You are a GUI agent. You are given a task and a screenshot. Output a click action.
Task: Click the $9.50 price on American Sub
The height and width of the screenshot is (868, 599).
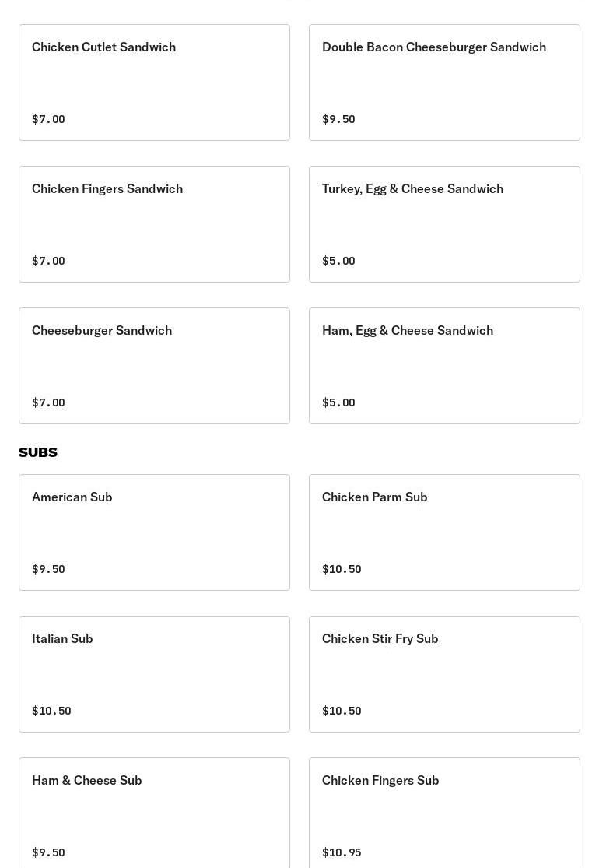coord(48,569)
